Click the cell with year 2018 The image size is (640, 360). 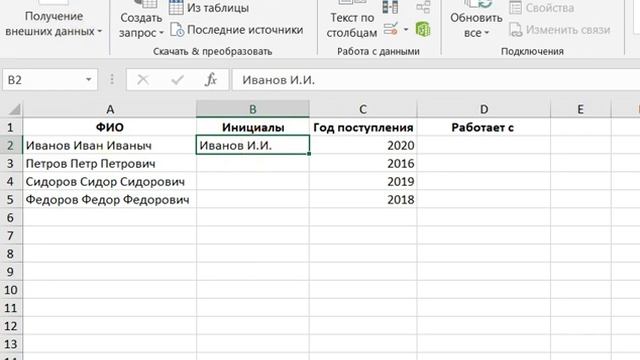click(363, 199)
